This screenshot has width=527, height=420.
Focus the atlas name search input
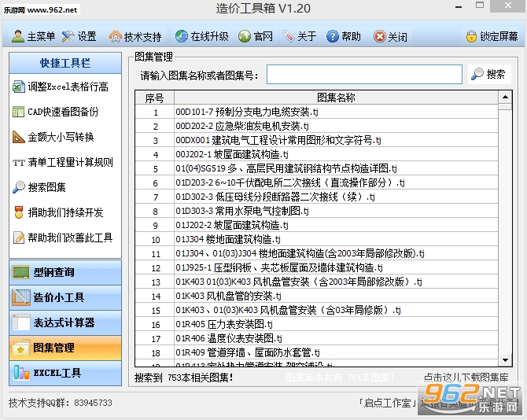364,75
